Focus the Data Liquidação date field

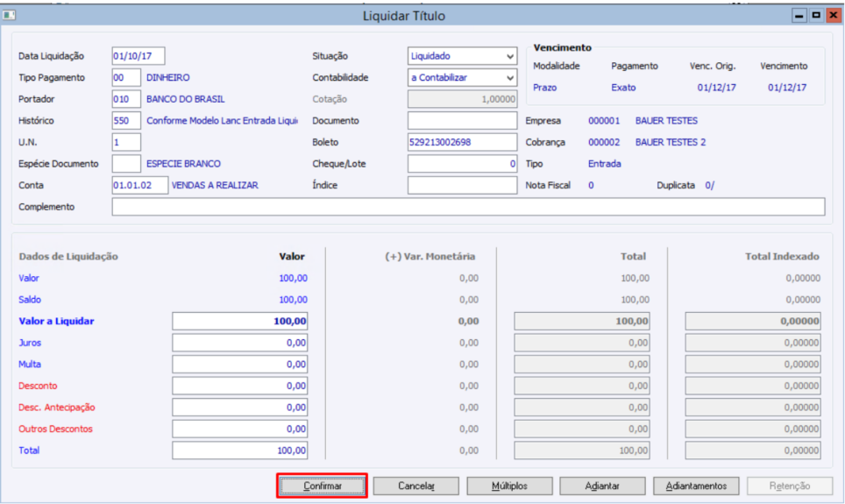click(x=138, y=56)
